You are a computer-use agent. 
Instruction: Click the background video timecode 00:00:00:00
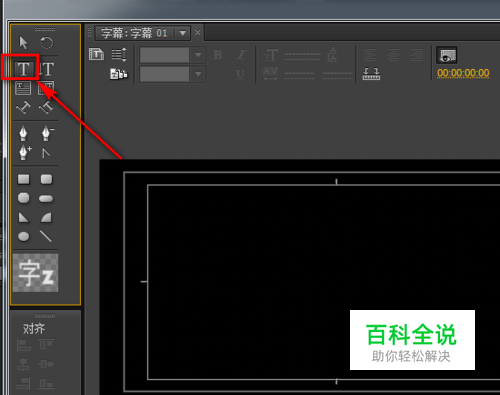463,73
